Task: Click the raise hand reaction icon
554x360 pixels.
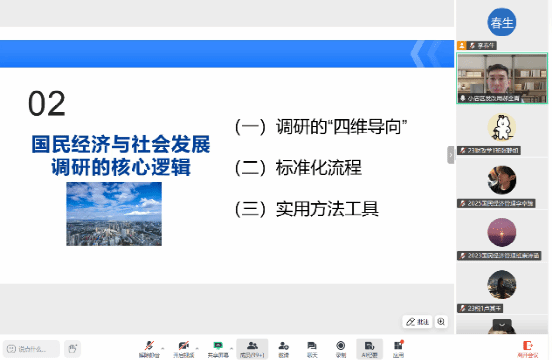Action: click(x=72, y=349)
